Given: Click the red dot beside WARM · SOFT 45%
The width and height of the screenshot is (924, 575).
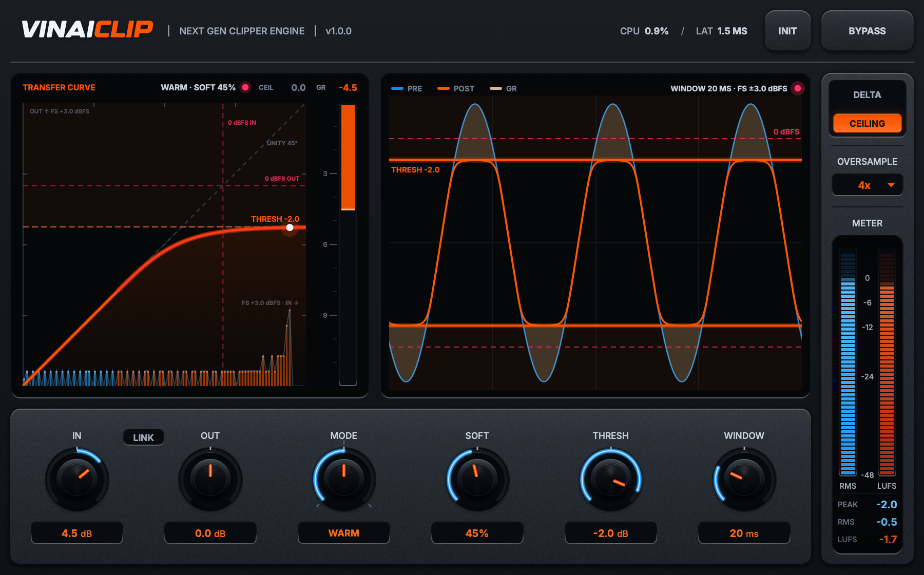Looking at the screenshot, I should (x=245, y=87).
